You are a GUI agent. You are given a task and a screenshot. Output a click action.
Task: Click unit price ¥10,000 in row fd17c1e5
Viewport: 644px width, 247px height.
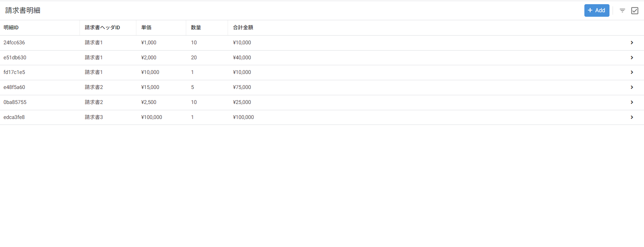[x=150, y=72]
